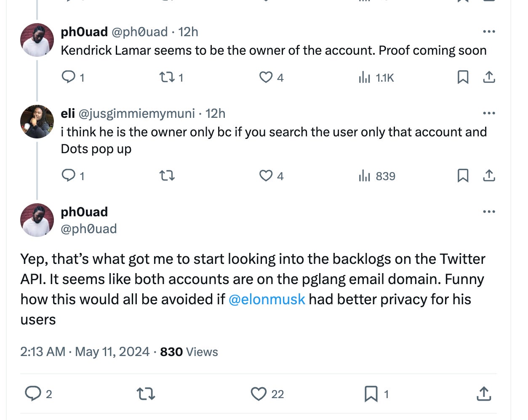Bookmark eli's tweet
Viewport: 528px width, 420px height.
[x=463, y=175]
